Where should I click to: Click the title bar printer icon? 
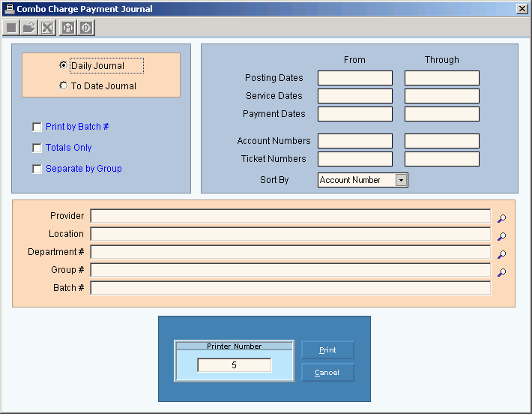(10, 9)
